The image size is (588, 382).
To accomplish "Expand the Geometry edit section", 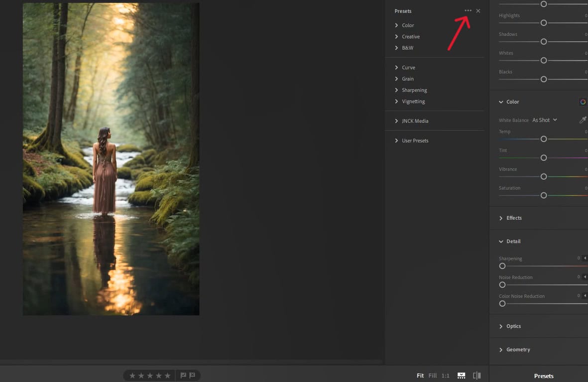I will pyautogui.click(x=514, y=349).
